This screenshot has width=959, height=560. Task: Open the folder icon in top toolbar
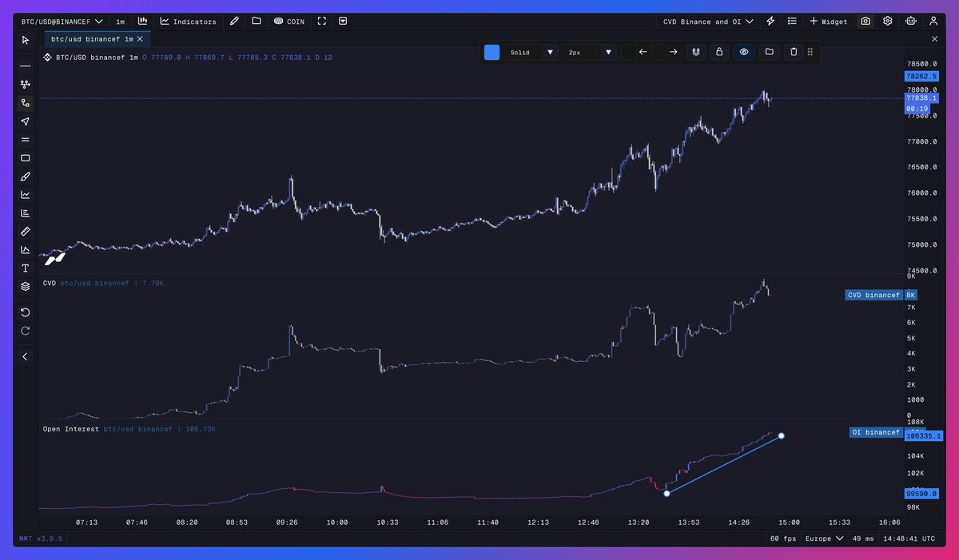click(x=257, y=22)
